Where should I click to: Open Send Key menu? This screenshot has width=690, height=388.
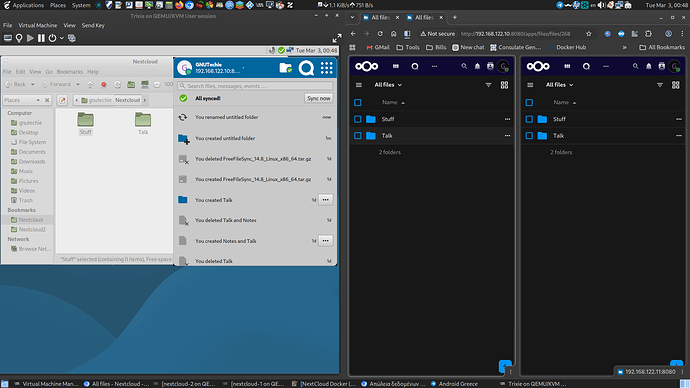pos(93,26)
